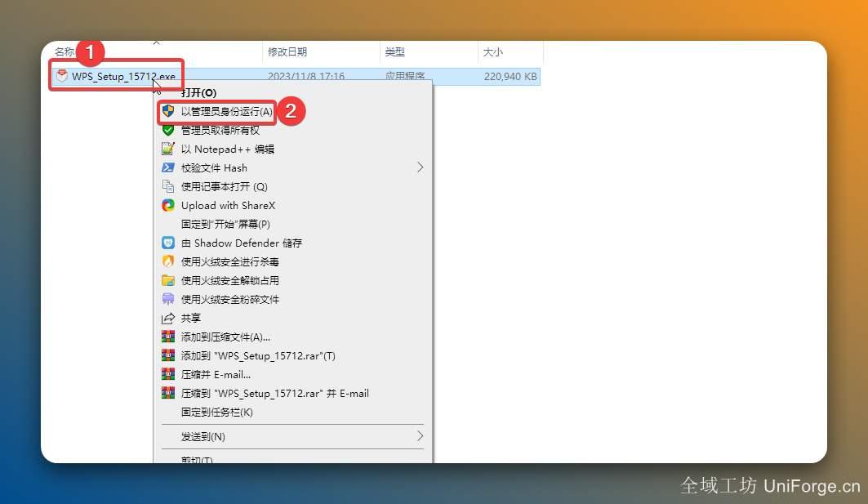This screenshot has width=868, height=504.
Task: Click the Shadow Defender icon
Action: [168, 243]
